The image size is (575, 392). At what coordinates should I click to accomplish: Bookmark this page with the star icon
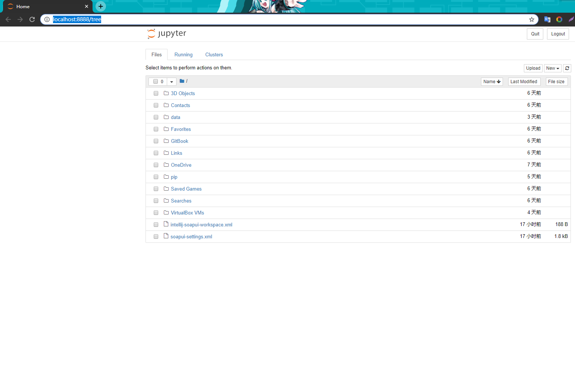tap(531, 19)
